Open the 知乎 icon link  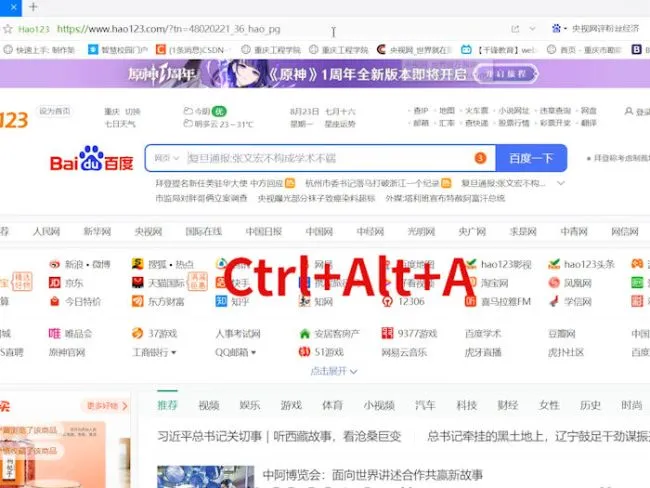point(221,301)
